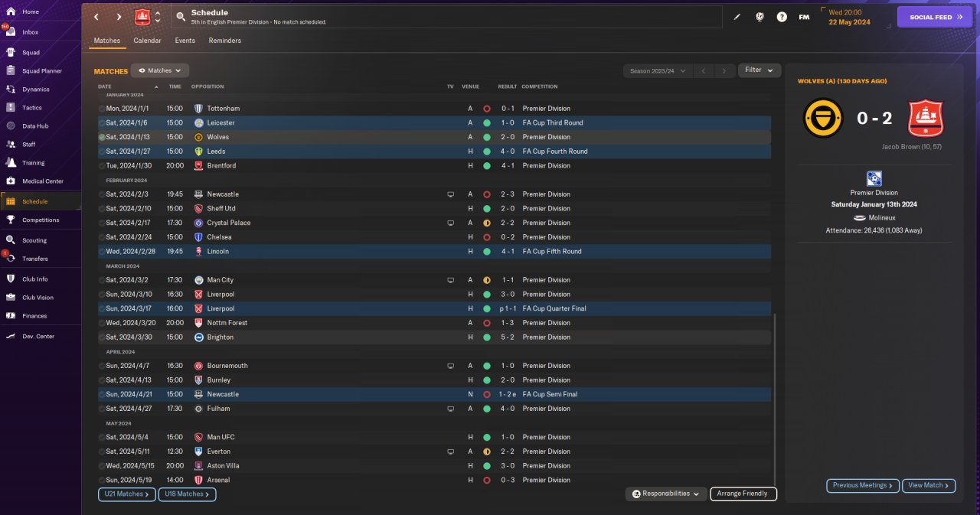This screenshot has width=980, height=515.
Task: Toggle the selector circle on the Leeds row
Action: pyautogui.click(x=102, y=152)
